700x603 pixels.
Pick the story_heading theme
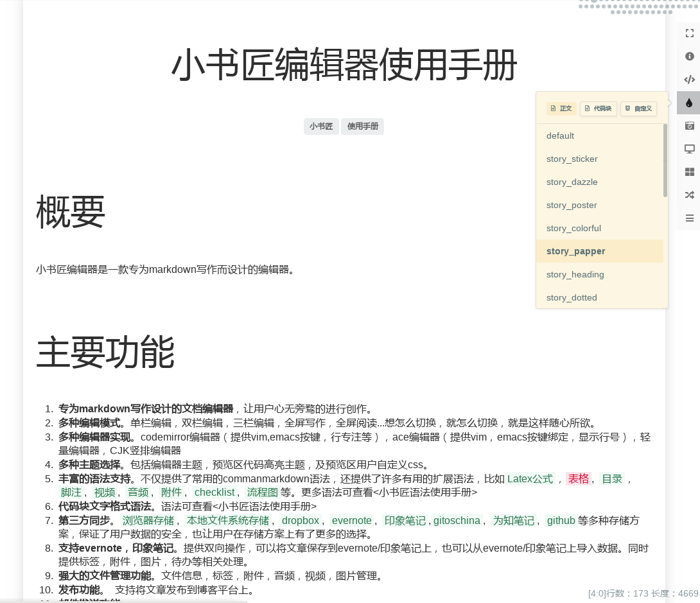[x=600, y=274]
